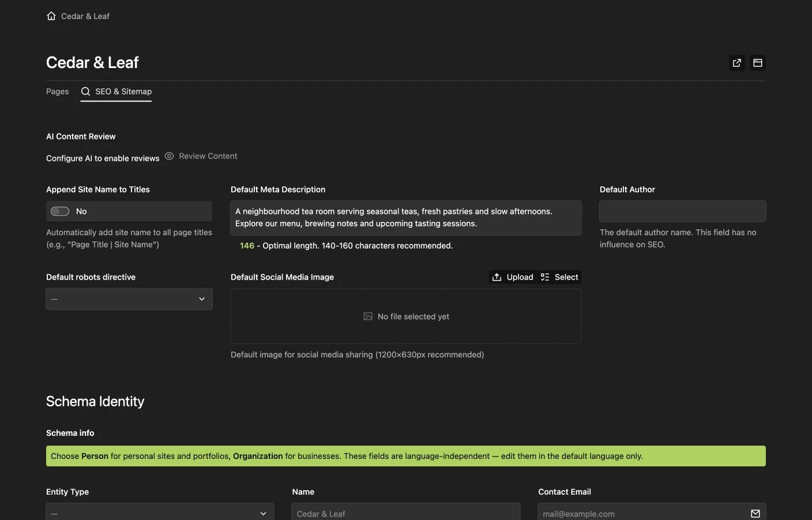Click the green Choose Person info banner

tap(406, 456)
